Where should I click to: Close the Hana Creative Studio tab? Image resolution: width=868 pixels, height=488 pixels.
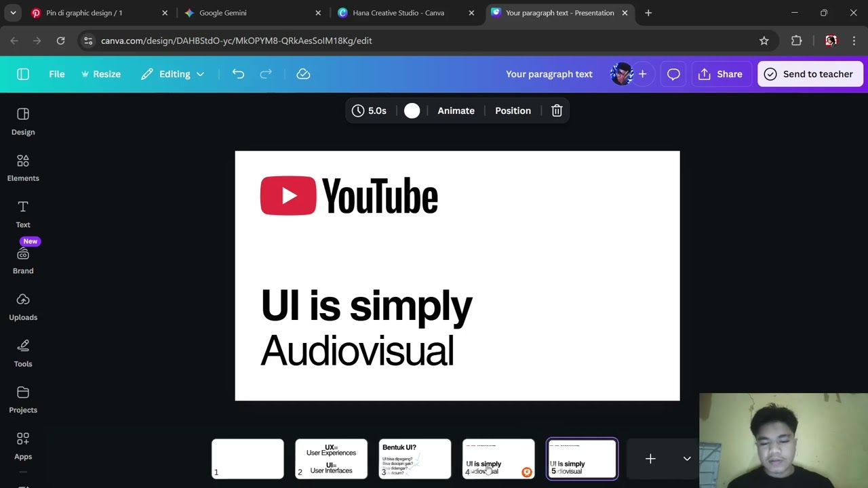click(471, 13)
